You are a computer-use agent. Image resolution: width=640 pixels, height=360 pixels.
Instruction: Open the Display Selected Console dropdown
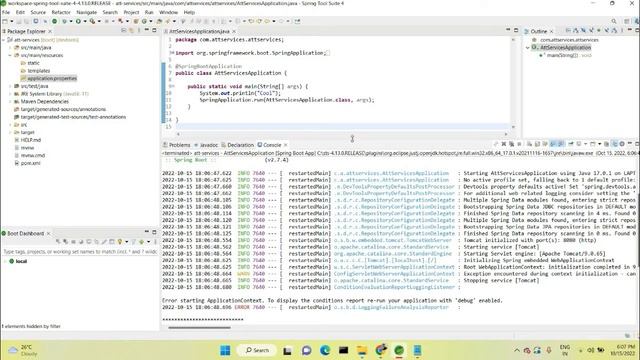[x=586, y=144]
